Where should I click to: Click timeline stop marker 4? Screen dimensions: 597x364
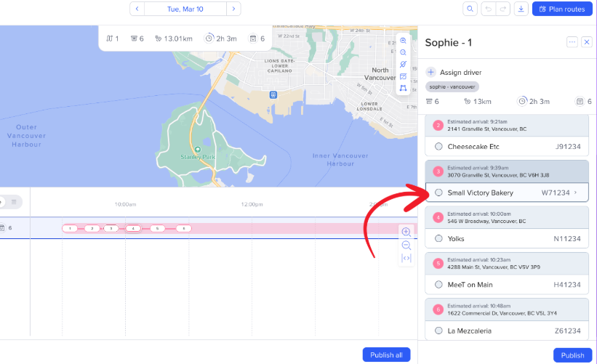click(x=133, y=228)
